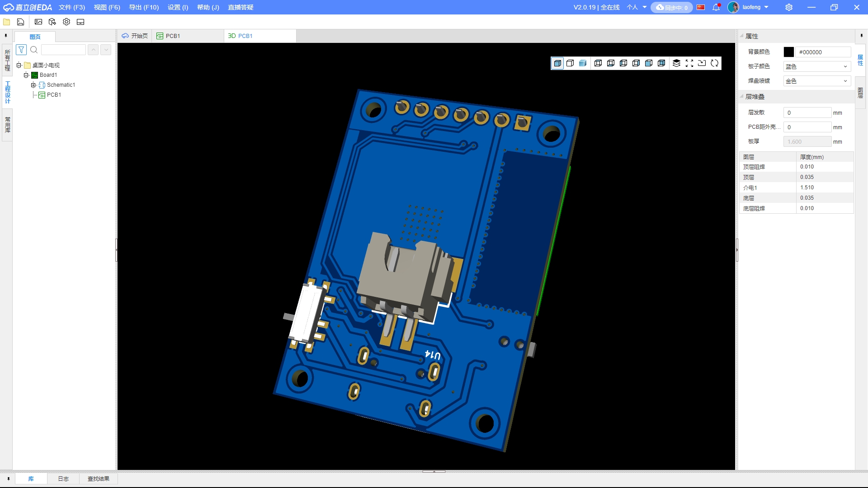
Task: Click the left panel pin icon
Action: pyautogui.click(x=6, y=36)
